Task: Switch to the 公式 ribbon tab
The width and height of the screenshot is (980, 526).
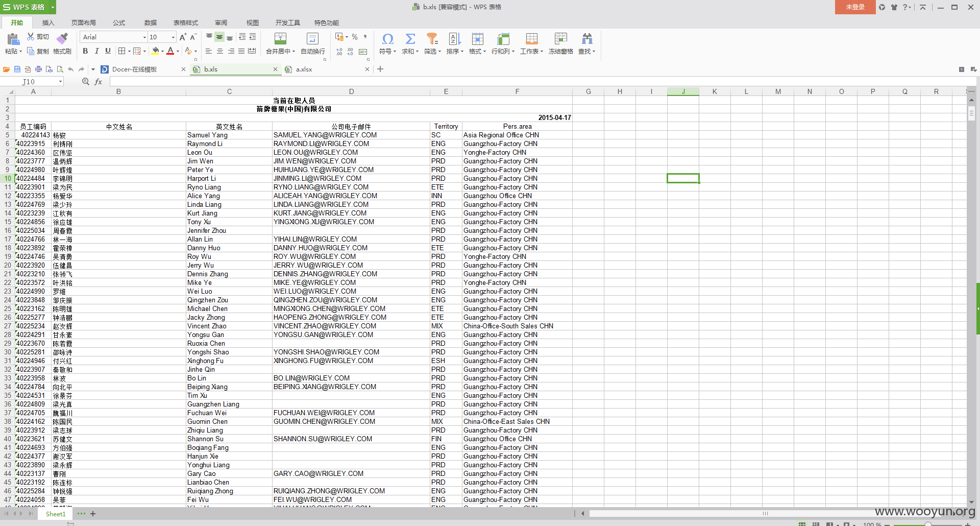Action: coord(119,23)
